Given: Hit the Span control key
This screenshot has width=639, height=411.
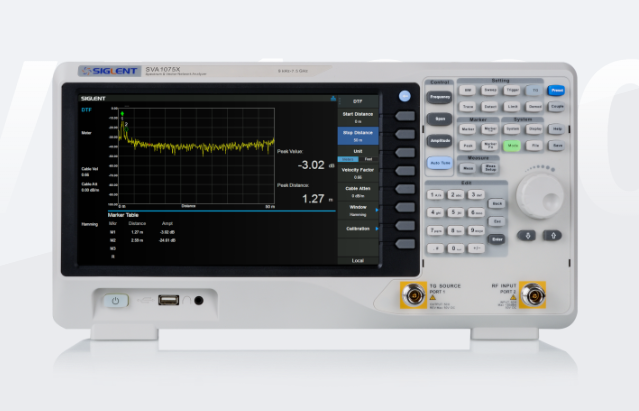Looking at the screenshot, I should 440,119.
